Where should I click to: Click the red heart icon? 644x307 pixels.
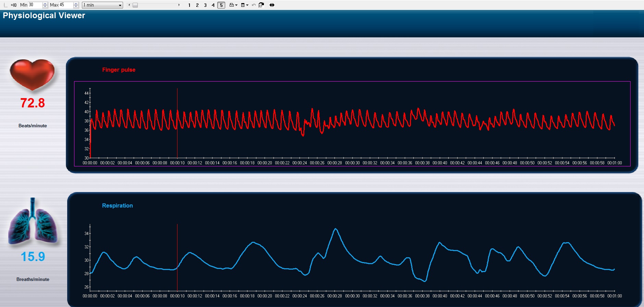[x=32, y=75]
